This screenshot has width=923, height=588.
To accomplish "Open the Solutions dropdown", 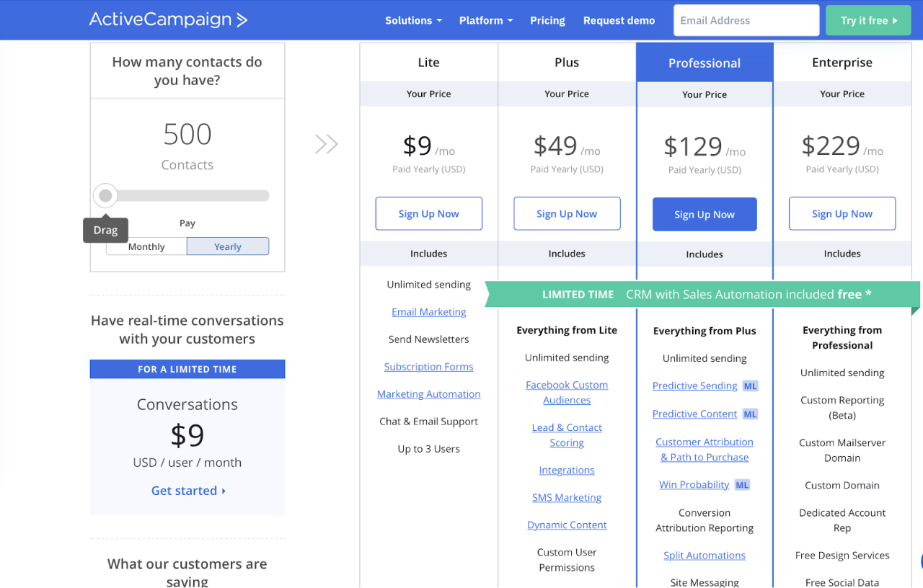I will 412,20.
